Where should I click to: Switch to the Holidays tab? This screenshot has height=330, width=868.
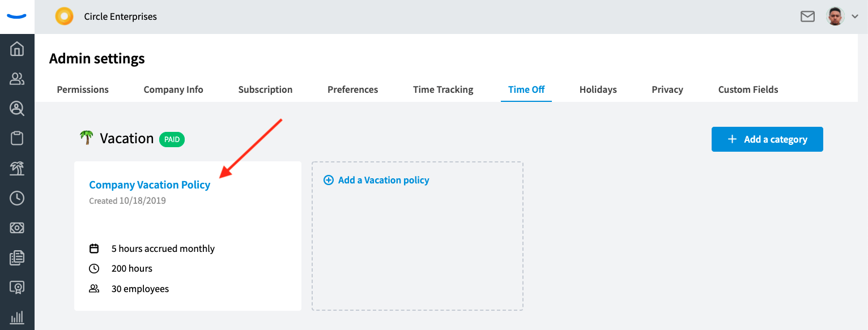coord(598,89)
